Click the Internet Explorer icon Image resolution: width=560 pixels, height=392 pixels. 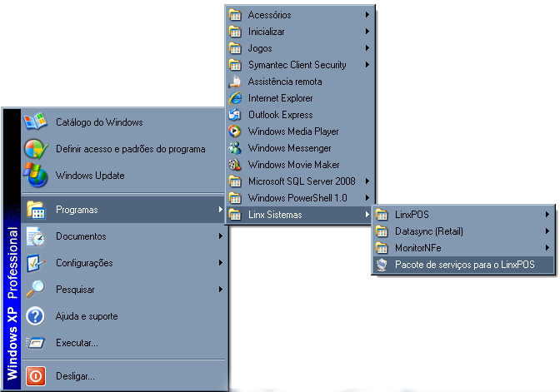click(235, 98)
